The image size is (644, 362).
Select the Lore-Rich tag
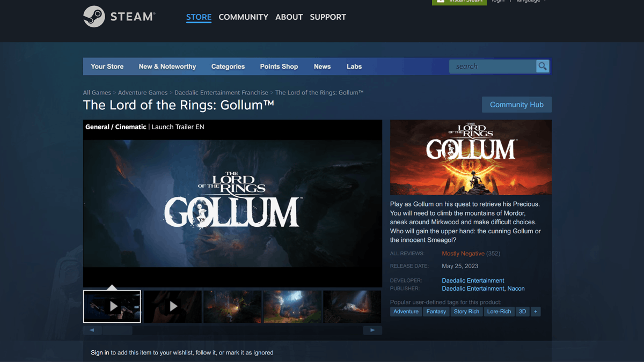click(499, 312)
